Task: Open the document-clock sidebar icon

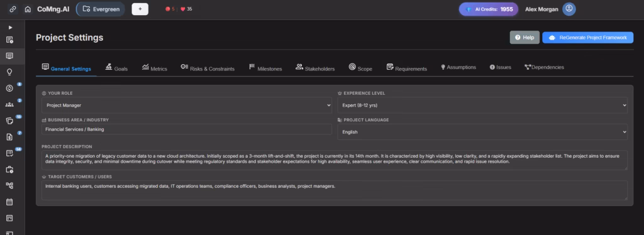Action: pos(9,40)
